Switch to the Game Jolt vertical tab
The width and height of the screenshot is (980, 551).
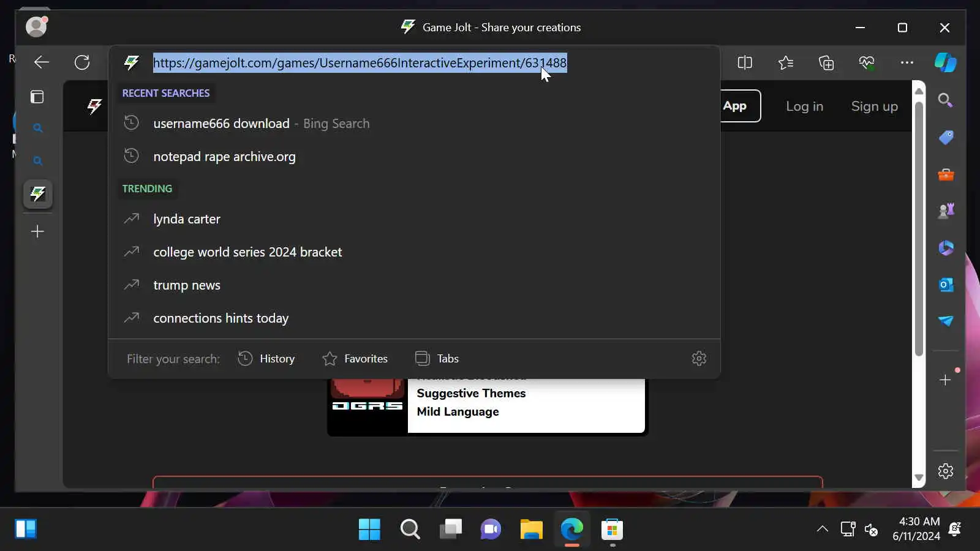point(38,194)
